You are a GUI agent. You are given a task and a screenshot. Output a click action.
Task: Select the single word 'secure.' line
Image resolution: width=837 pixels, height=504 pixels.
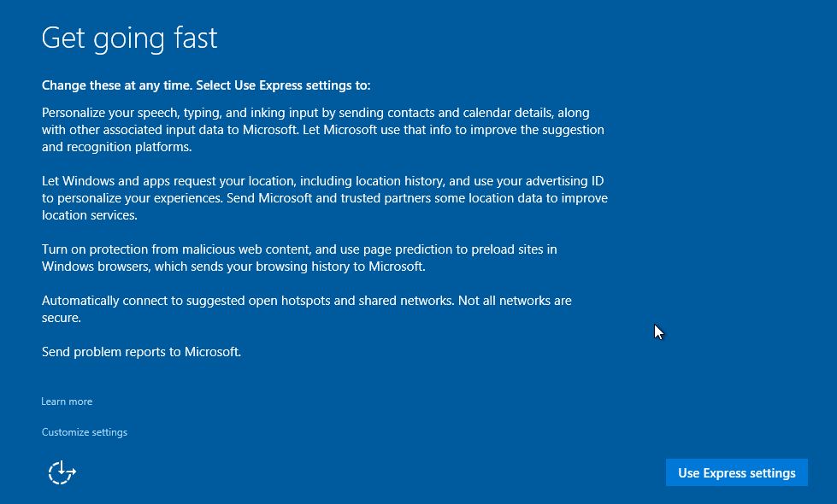(62, 317)
